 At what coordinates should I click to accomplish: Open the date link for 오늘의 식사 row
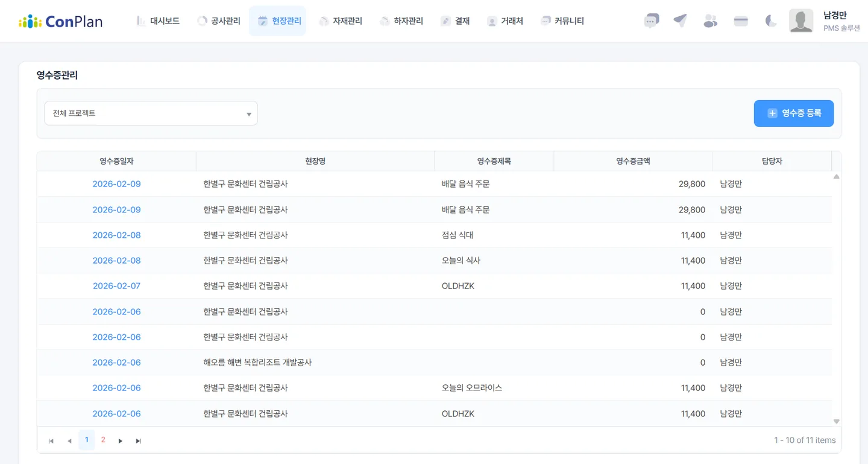pos(116,261)
